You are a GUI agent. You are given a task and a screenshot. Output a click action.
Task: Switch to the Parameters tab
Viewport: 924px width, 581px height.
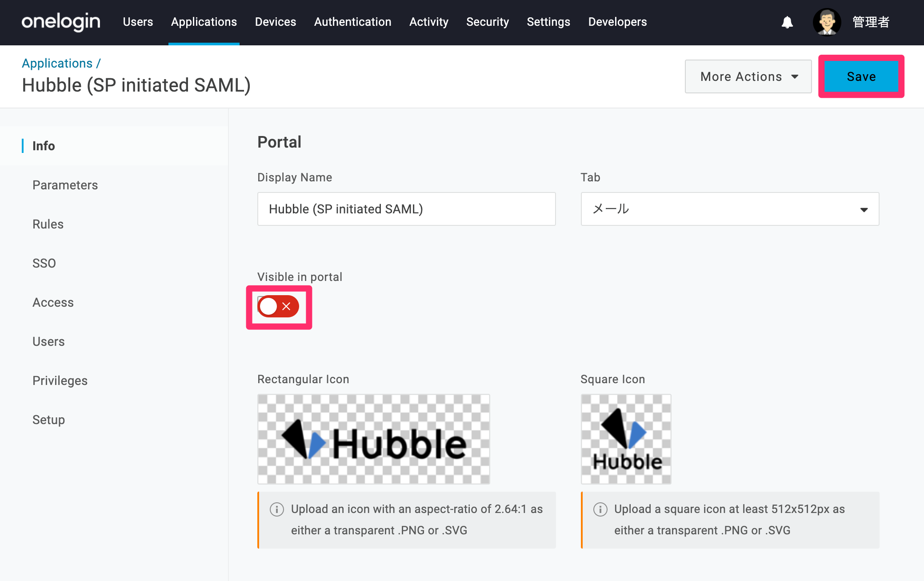(x=65, y=185)
